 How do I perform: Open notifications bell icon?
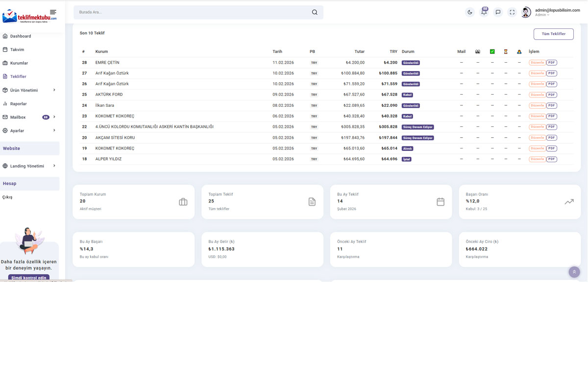click(484, 12)
